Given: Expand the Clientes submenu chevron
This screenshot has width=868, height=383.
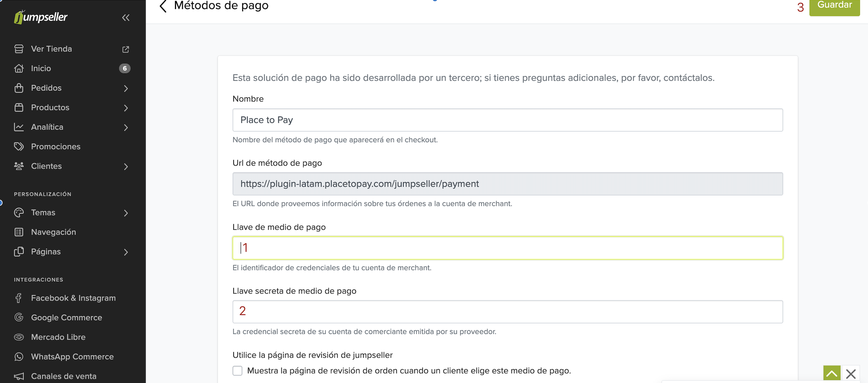Looking at the screenshot, I should pyautogui.click(x=126, y=167).
